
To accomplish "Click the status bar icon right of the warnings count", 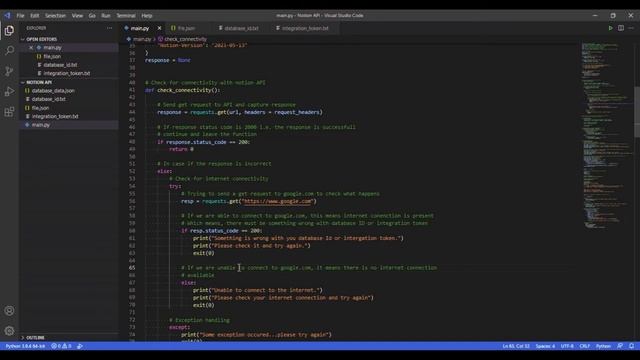I will (80, 346).
